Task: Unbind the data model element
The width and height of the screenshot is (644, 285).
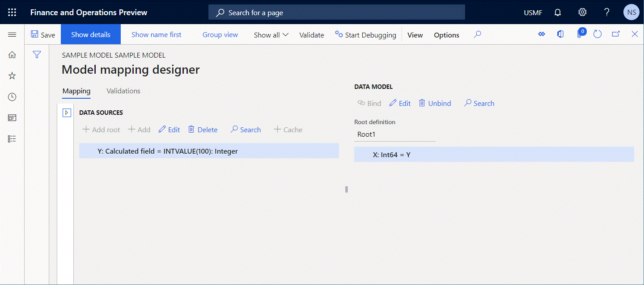Action: click(435, 103)
